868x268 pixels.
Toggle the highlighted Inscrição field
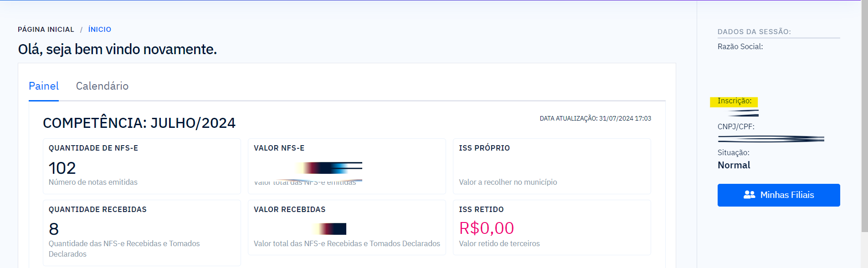[x=733, y=101]
